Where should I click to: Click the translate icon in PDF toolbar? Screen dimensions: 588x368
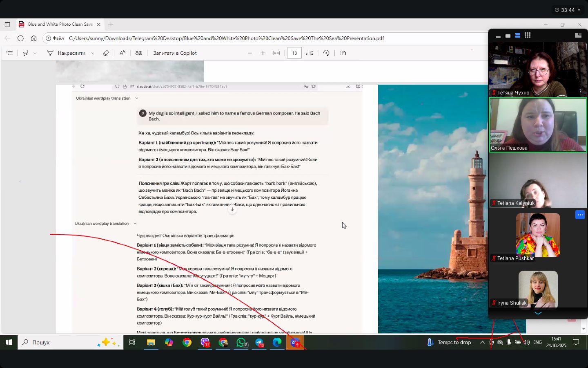click(x=139, y=53)
